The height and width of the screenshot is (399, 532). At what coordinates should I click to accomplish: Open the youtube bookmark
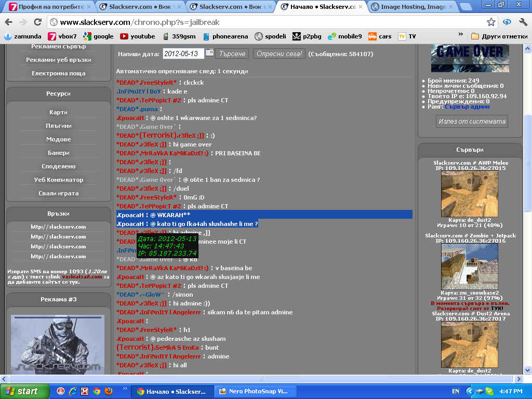click(137, 36)
